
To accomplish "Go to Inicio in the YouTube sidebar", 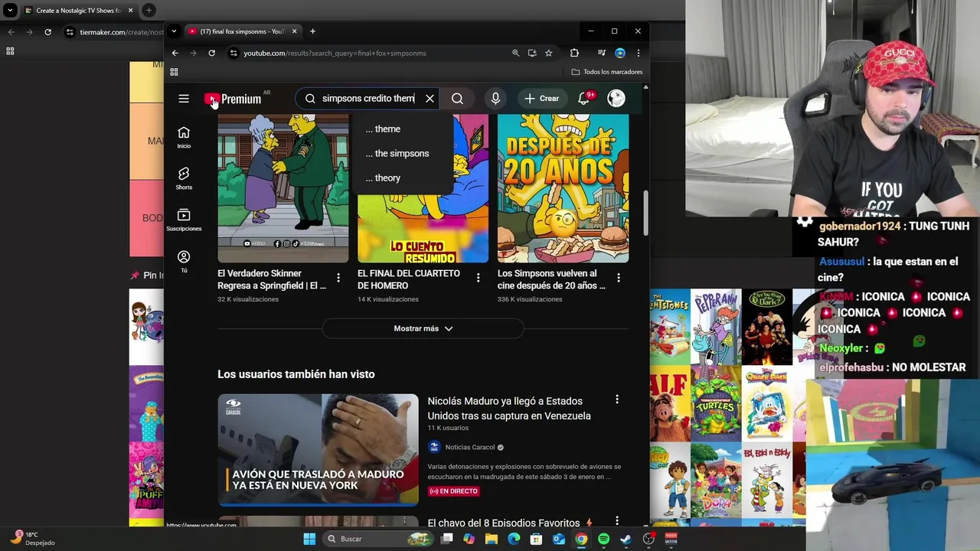I will coord(184,138).
